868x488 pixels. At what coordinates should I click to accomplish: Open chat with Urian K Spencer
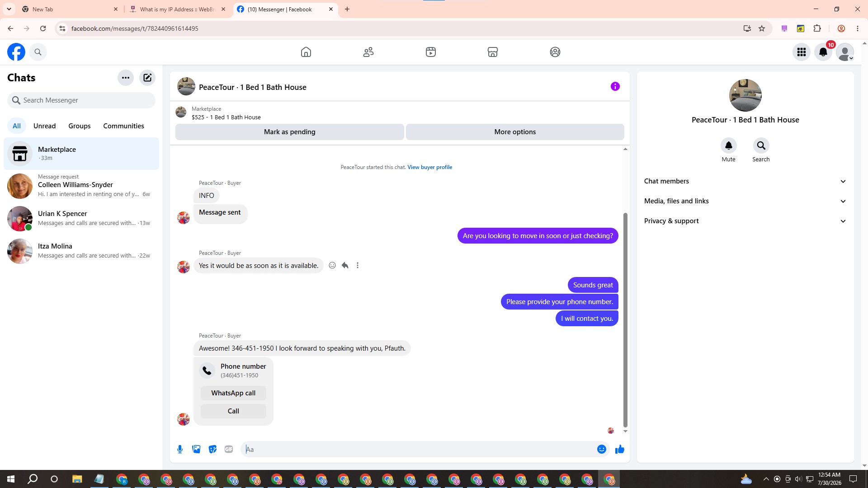[81, 218]
